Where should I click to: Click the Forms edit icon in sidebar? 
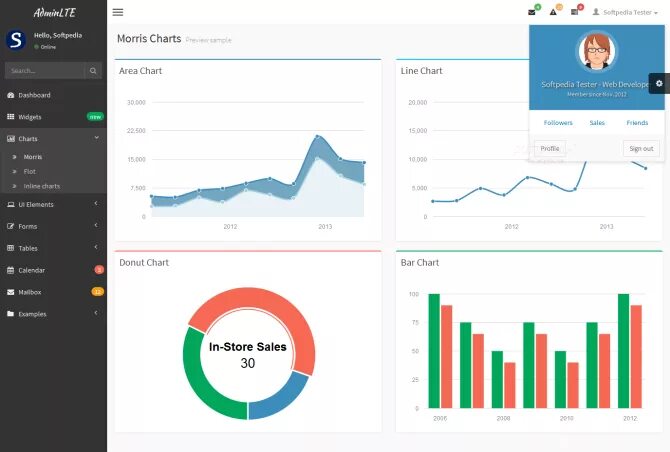click(11, 226)
